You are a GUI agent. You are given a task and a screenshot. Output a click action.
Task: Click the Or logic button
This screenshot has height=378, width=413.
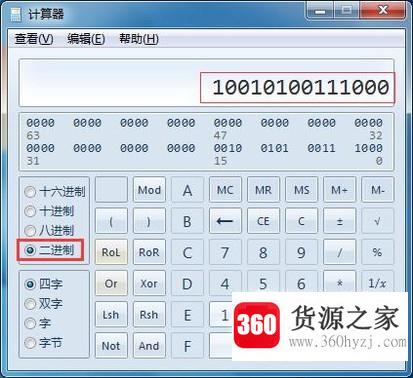(x=111, y=283)
